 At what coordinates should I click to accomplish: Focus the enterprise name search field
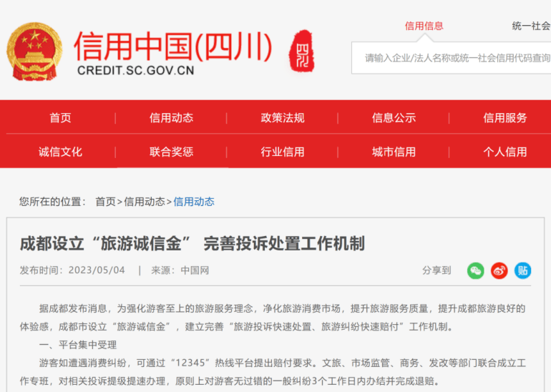click(x=452, y=58)
